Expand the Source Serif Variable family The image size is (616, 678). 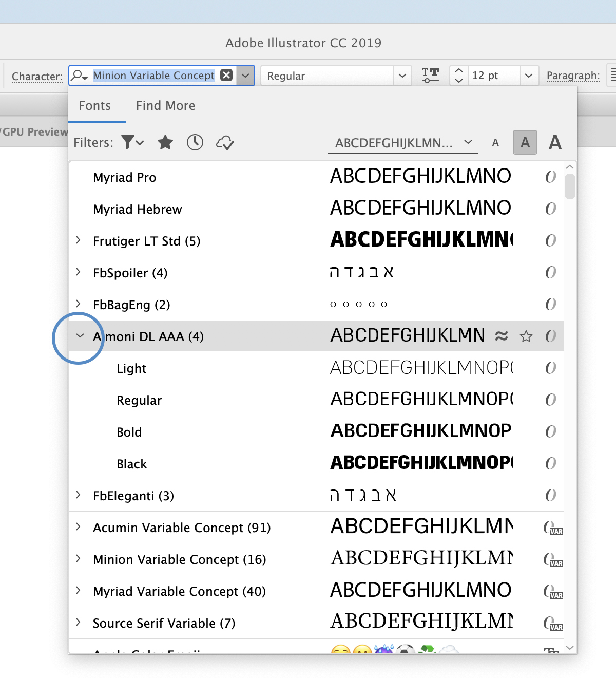click(x=78, y=622)
